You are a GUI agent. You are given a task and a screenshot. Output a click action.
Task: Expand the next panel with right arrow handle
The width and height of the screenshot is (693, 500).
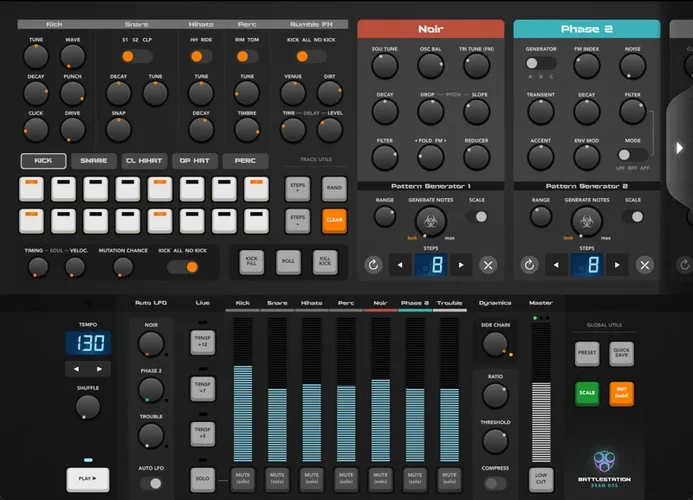(x=680, y=147)
